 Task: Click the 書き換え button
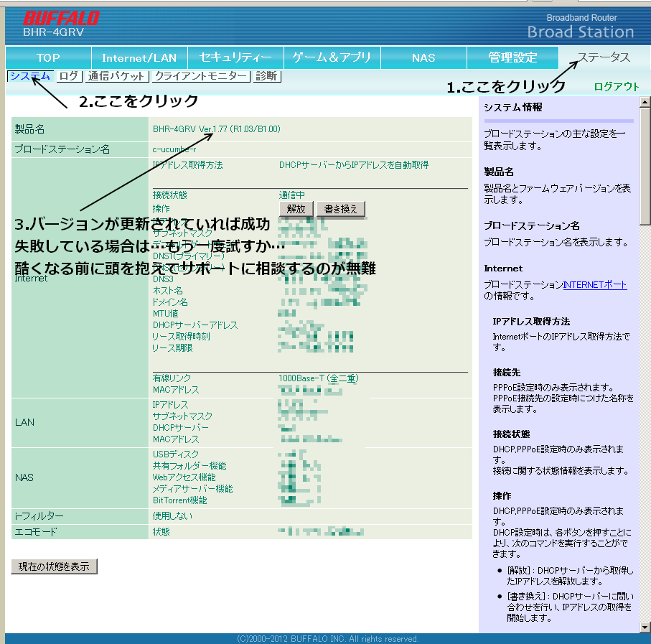(340, 209)
